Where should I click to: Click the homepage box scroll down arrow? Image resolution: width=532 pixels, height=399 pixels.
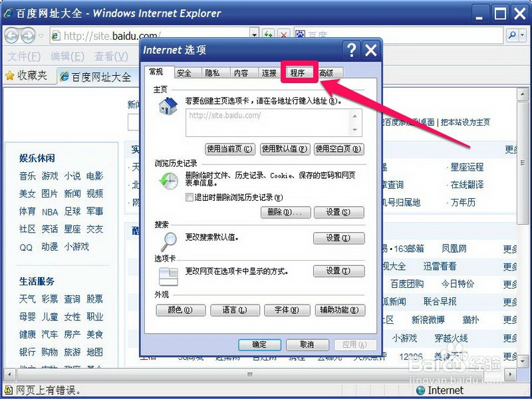point(355,130)
